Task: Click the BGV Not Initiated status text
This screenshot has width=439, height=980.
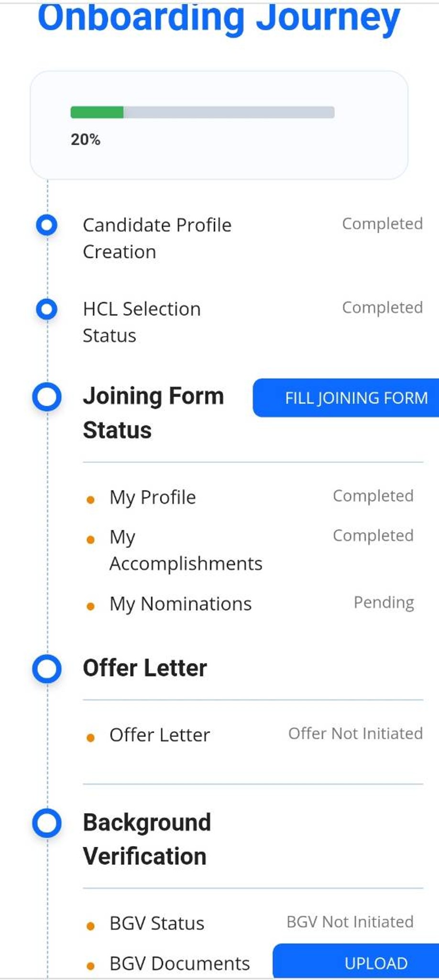Action: coord(350,922)
